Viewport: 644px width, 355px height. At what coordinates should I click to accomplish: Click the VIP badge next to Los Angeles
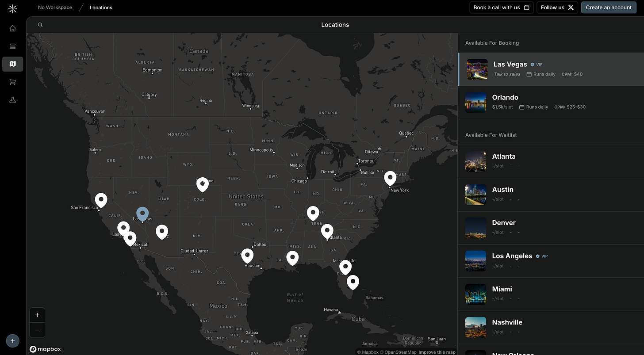(x=541, y=256)
